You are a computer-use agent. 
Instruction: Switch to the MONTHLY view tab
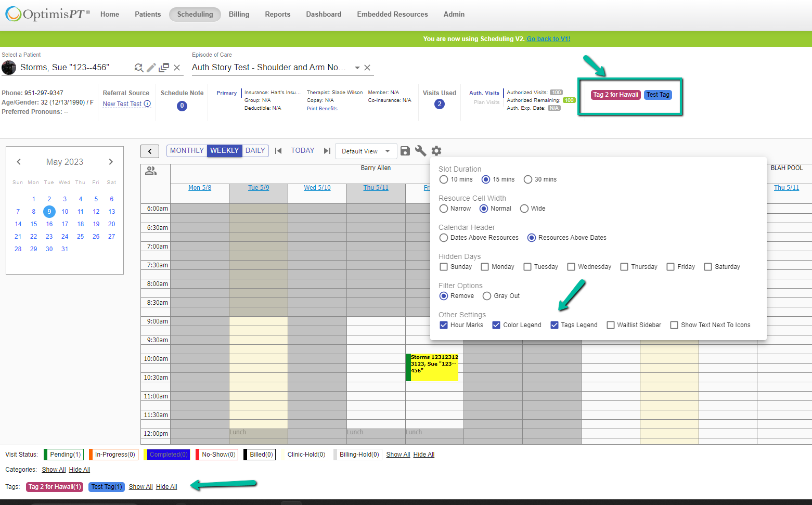[x=187, y=150]
